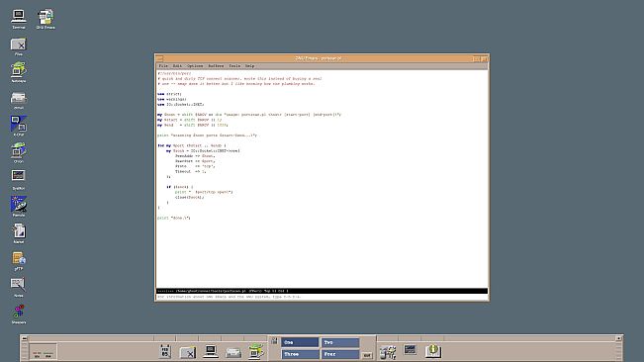Open the Terminal desktop icon
This screenshot has width=644, height=362.
point(19,19)
